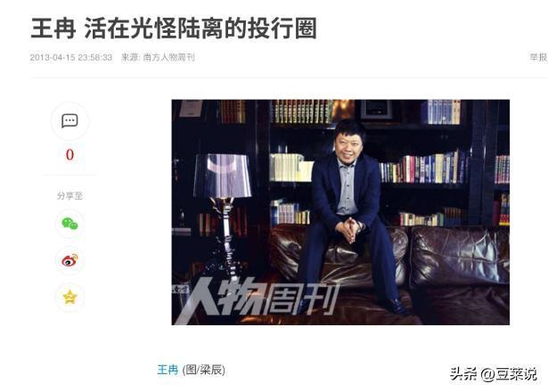Image resolution: width=548 pixels, height=392 pixels.
Task: Click the 分享至 share label
Action: tap(70, 196)
